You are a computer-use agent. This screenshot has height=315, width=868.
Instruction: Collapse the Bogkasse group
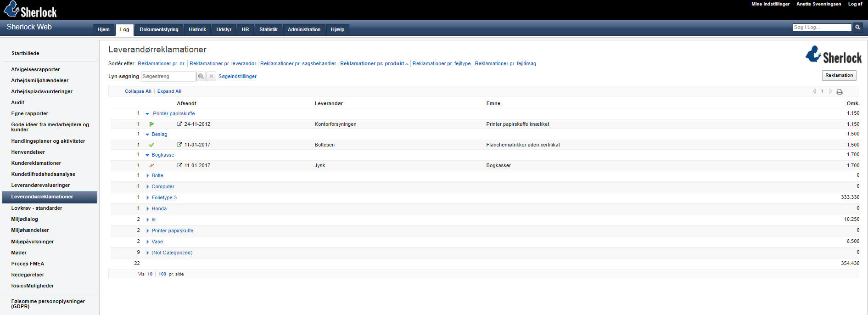tap(147, 155)
